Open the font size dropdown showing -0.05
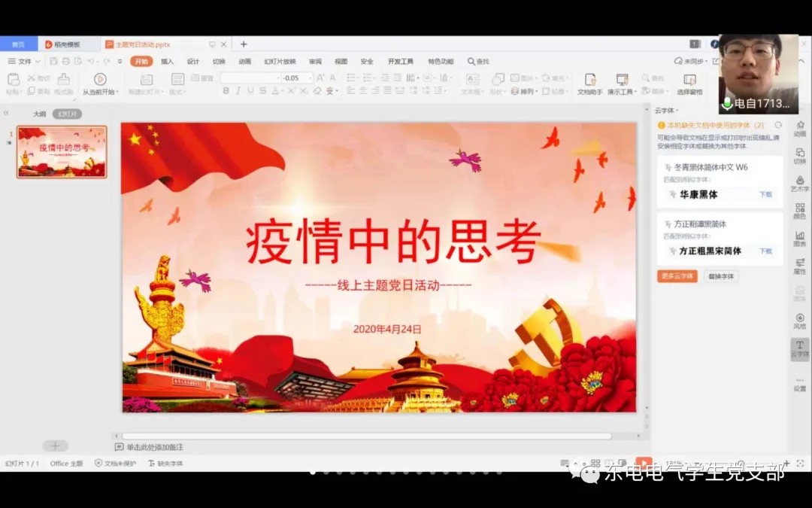The height and width of the screenshot is (508, 812). coord(308,78)
